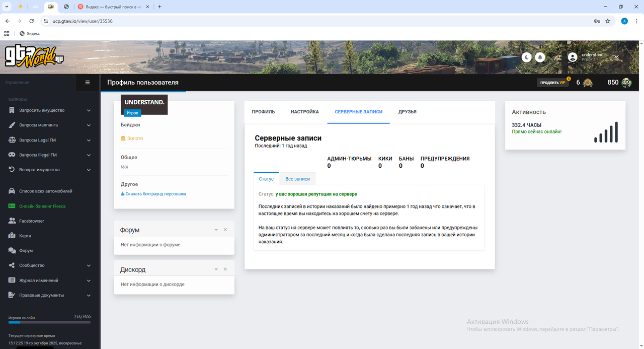Open the Chrome apps grid icon

coord(7,33)
